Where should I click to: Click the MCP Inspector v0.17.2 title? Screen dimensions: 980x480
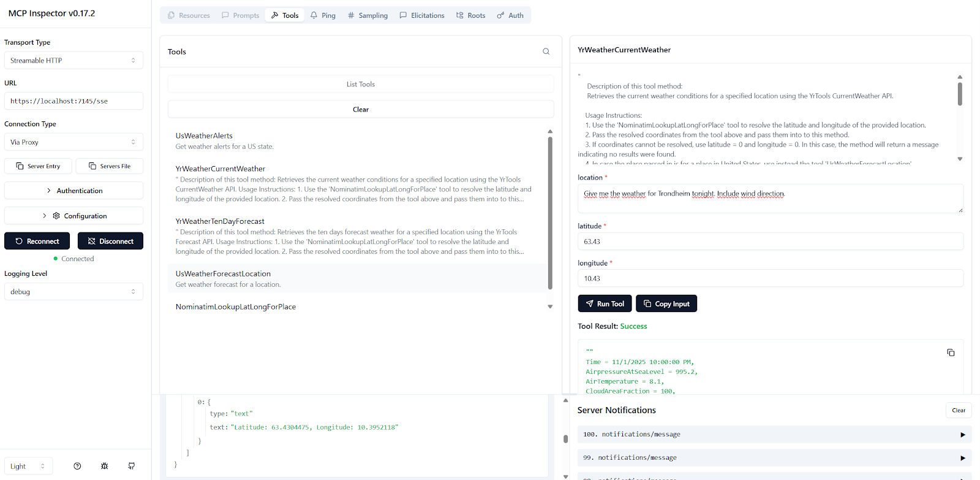coord(51,13)
